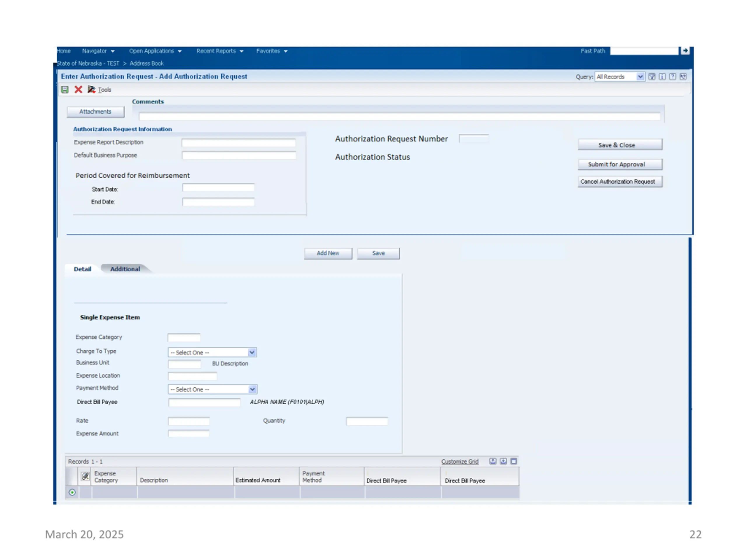Screen dimensions: 747x560
Task: Click the grid header customize icon
Action: 85,476
